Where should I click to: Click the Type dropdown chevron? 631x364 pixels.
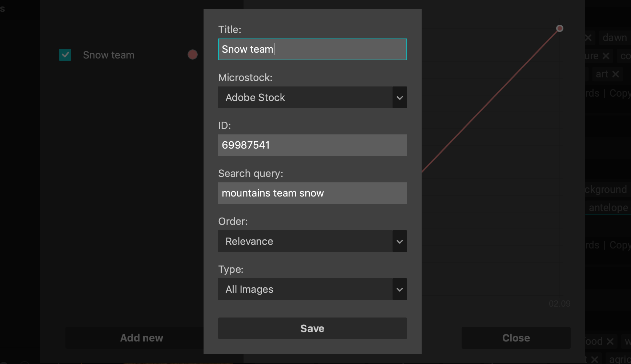400,289
